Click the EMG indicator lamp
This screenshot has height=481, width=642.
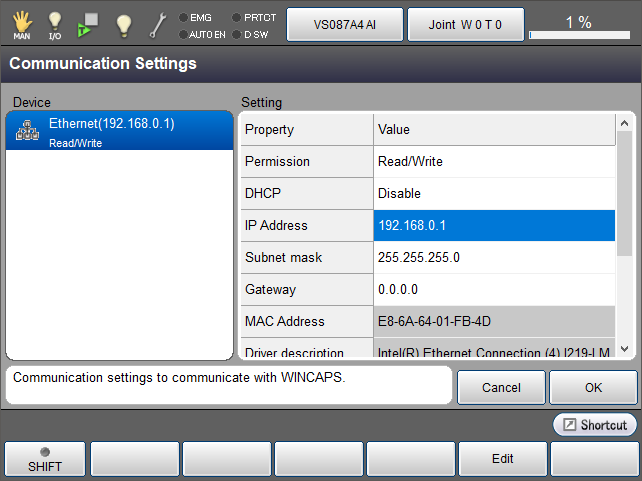point(183,18)
